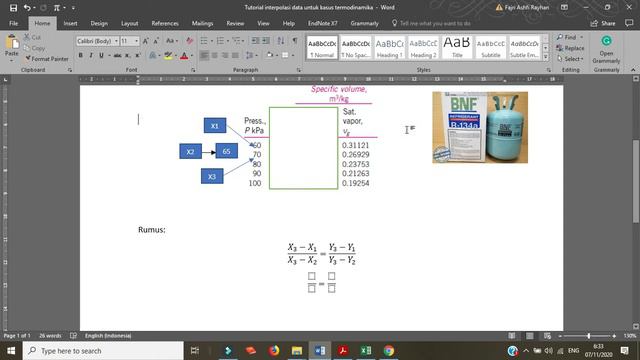This screenshot has height=360, width=640.
Task: Switch to the Review tab
Action: pos(235,23)
